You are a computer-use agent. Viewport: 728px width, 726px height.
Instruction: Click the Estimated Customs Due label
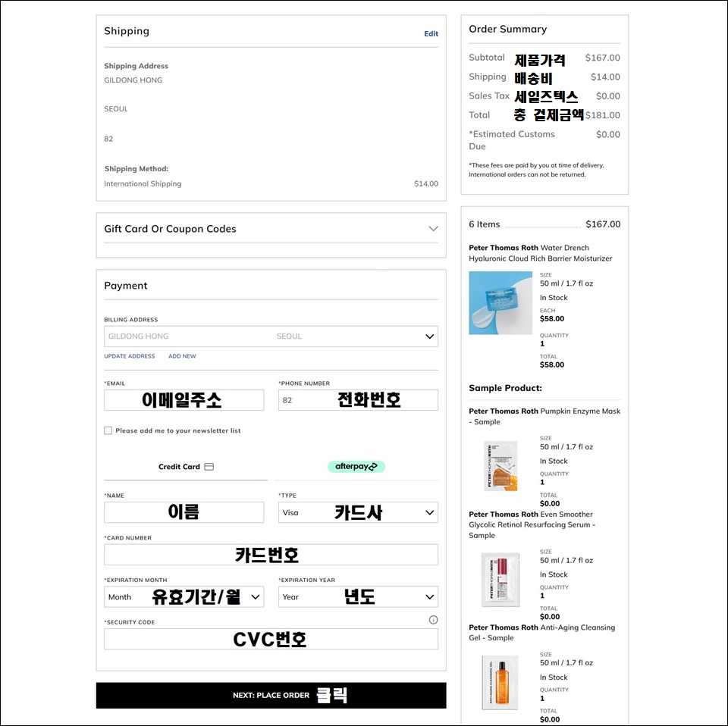click(x=512, y=140)
